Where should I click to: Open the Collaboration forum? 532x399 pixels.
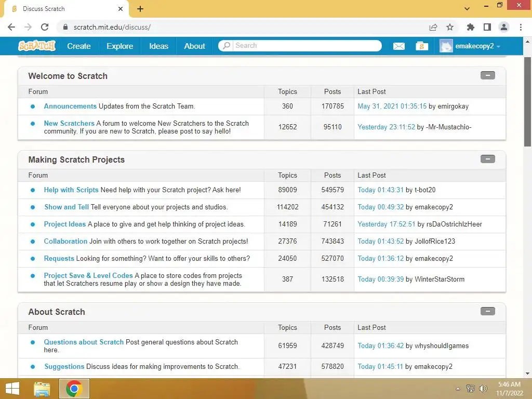click(65, 241)
